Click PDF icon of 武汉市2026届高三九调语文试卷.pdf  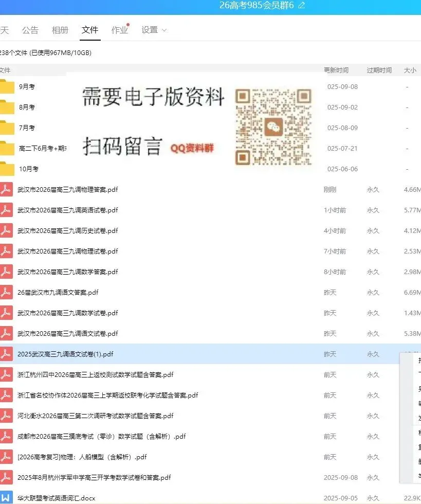[6, 333]
